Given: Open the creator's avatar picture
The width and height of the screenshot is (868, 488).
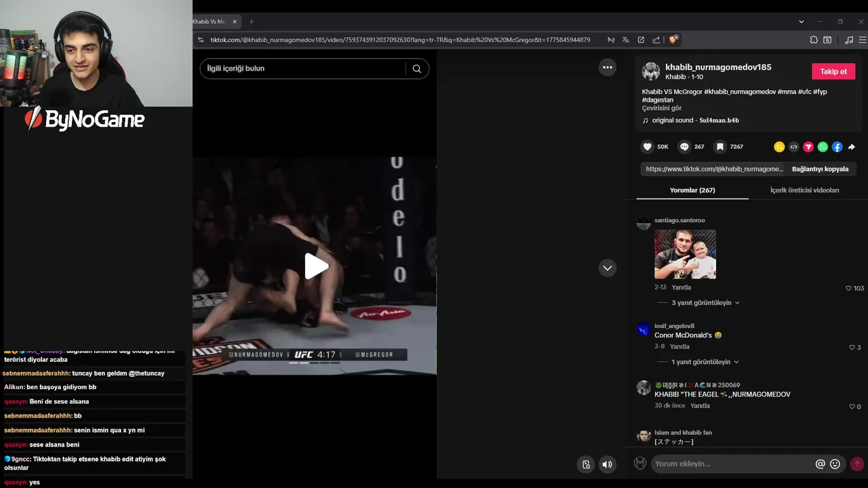Looking at the screenshot, I should [651, 71].
